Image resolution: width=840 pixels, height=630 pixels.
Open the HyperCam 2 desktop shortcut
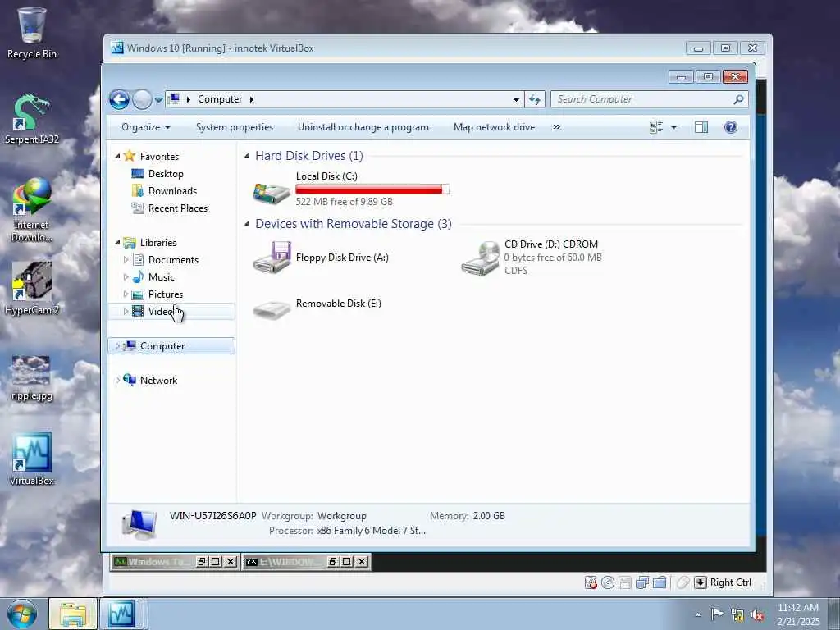pyautogui.click(x=32, y=289)
